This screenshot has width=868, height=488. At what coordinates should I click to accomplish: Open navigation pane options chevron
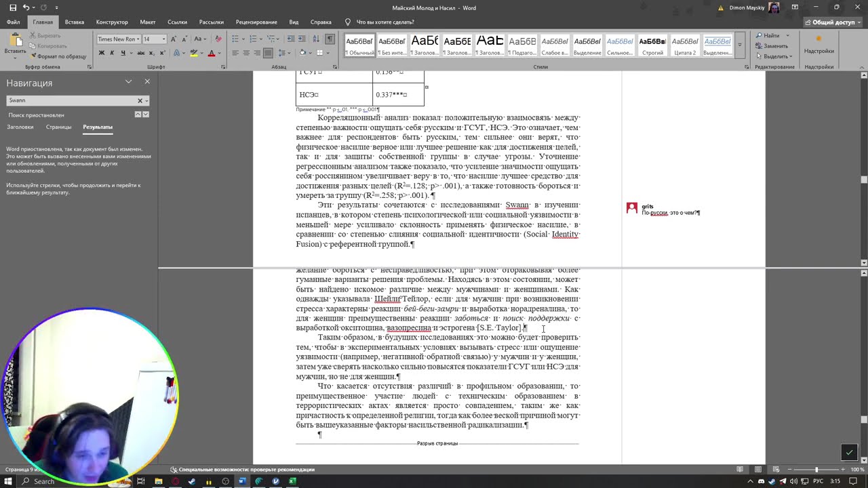(x=128, y=81)
